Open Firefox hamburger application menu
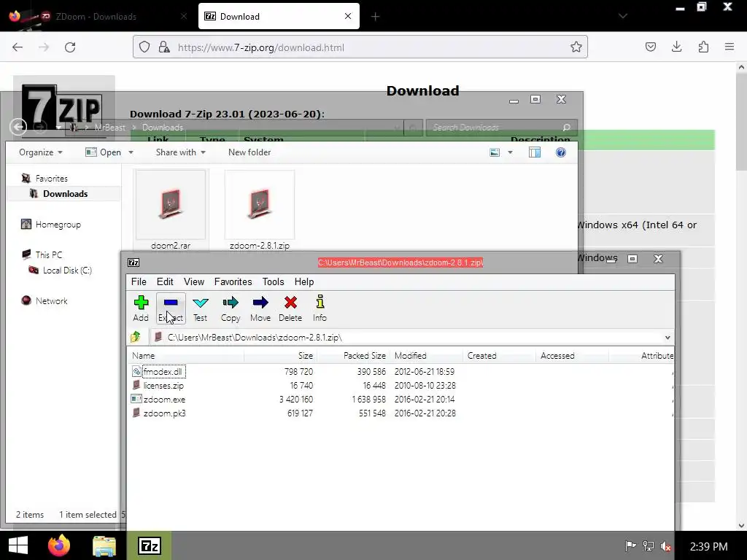The width and height of the screenshot is (747, 560). [x=729, y=47]
